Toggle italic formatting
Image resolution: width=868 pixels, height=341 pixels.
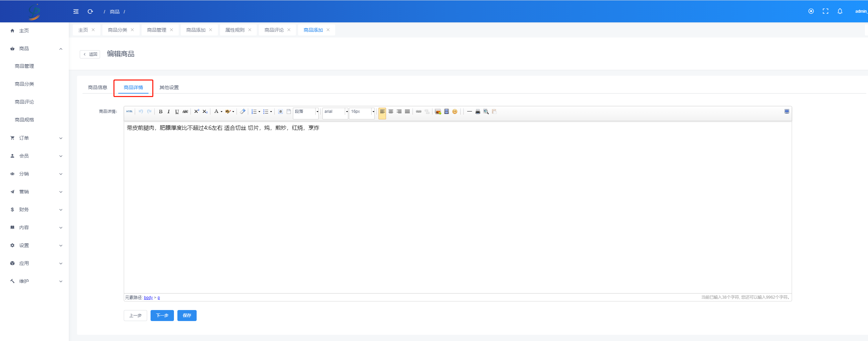pyautogui.click(x=168, y=111)
